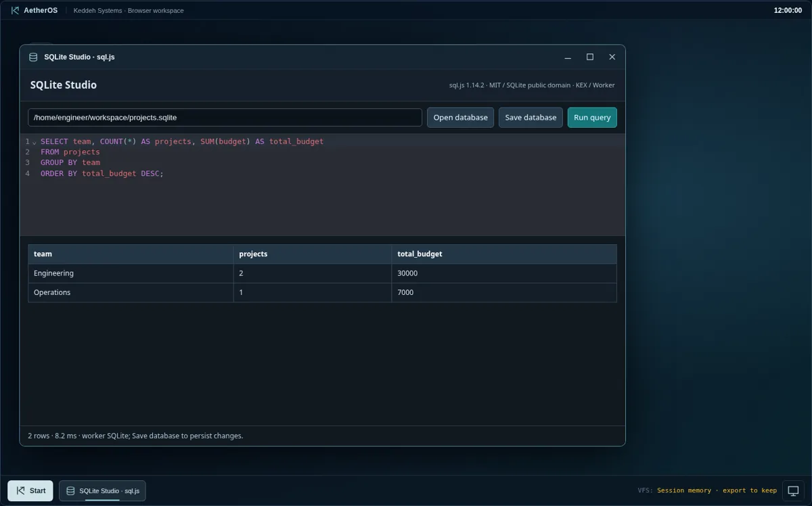812x506 pixels.
Task: Click the 12:00:00 clock
Action: tap(788, 10)
